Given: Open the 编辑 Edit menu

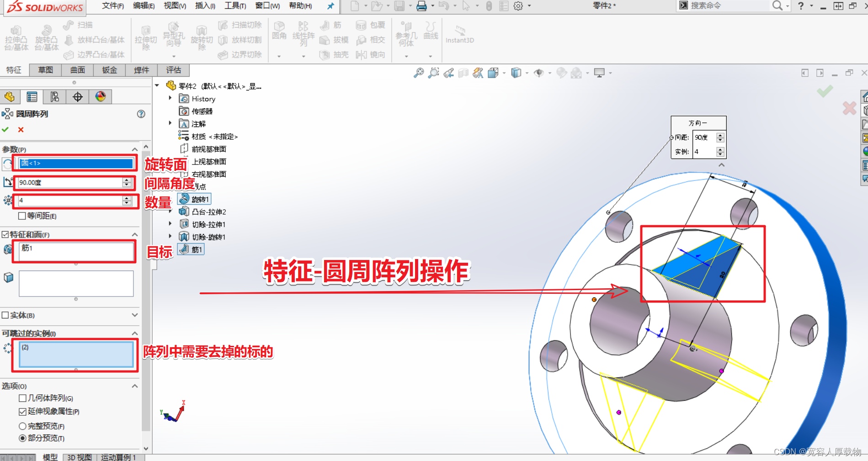Looking at the screenshot, I should (x=144, y=5).
